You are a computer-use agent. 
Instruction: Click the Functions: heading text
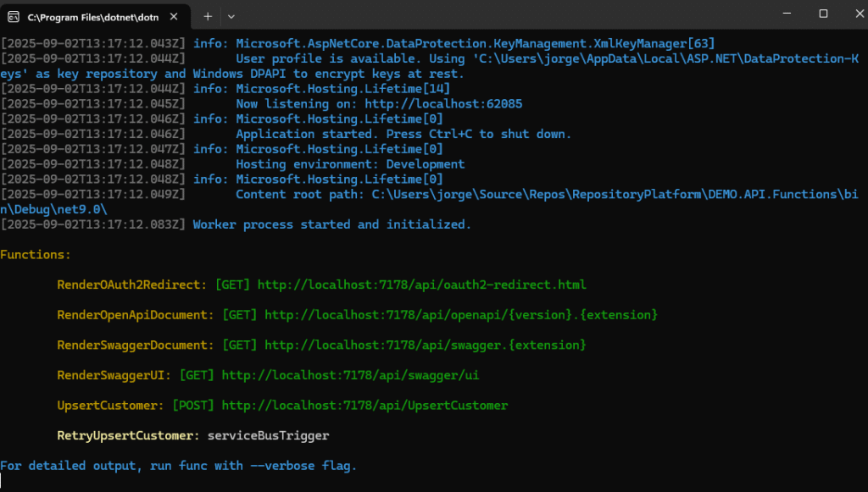tap(36, 255)
